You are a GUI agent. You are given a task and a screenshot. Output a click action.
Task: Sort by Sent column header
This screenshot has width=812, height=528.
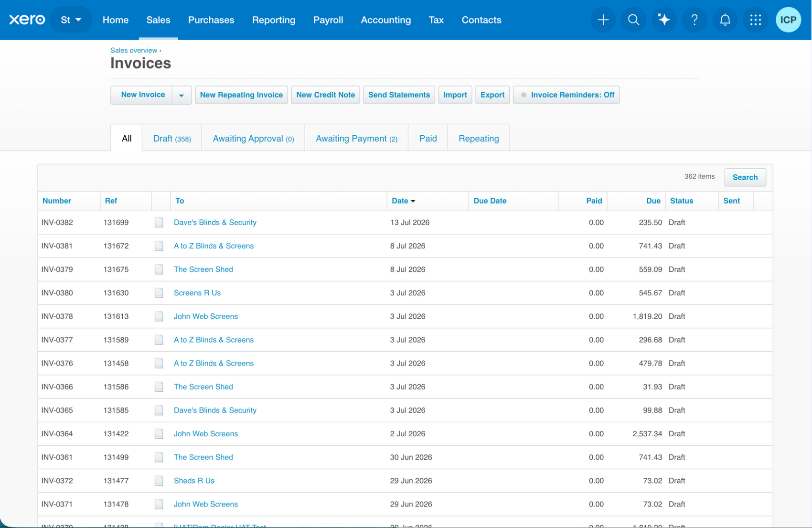pyautogui.click(x=731, y=201)
